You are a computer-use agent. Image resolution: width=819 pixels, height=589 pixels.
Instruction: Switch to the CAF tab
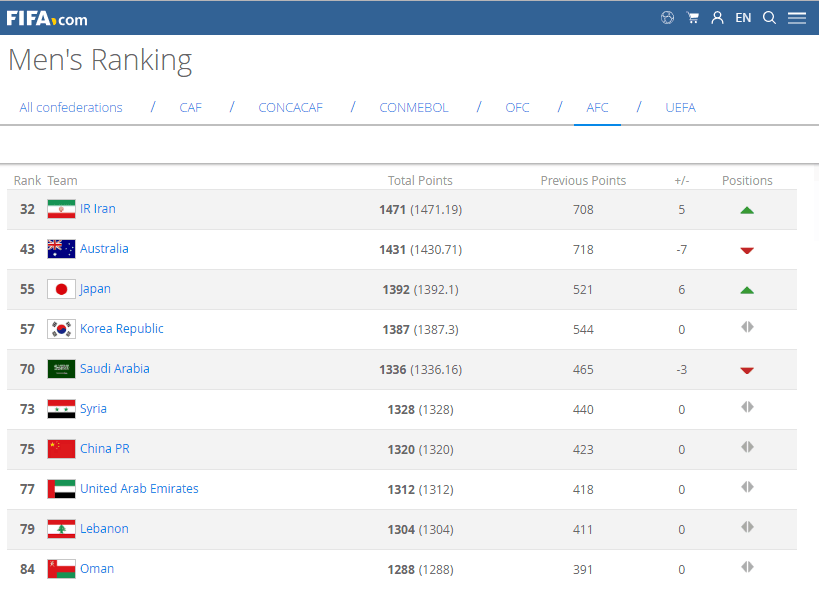191,108
